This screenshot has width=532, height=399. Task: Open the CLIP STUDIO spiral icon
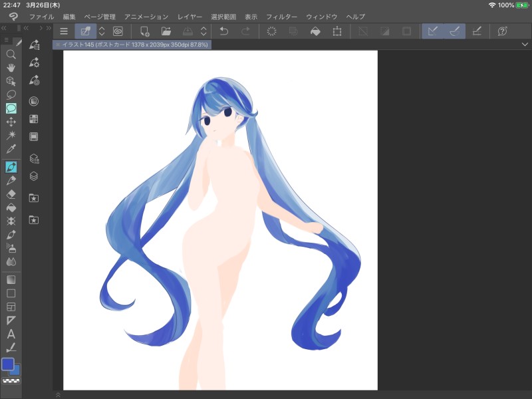pos(118,31)
